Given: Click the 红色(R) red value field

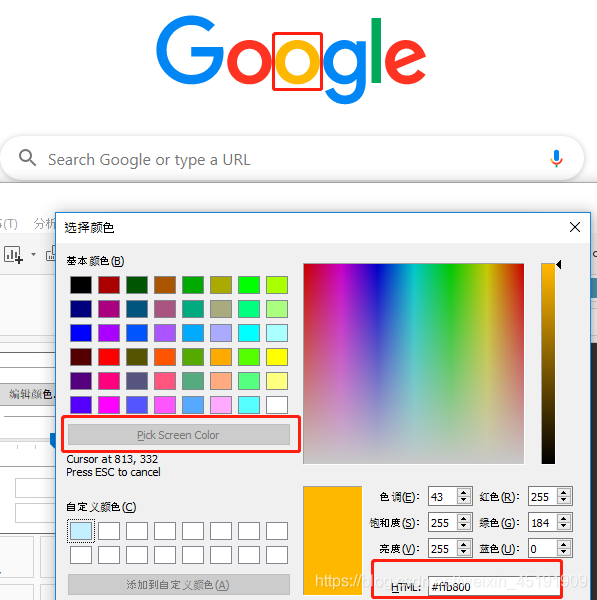Looking at the screenshot, I should (x=543, y=497).
